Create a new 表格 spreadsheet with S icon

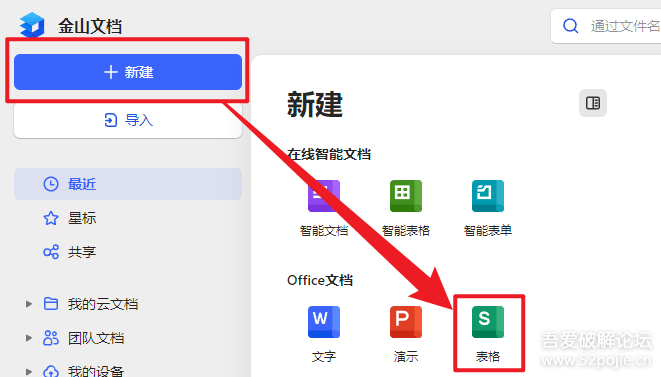488,322
